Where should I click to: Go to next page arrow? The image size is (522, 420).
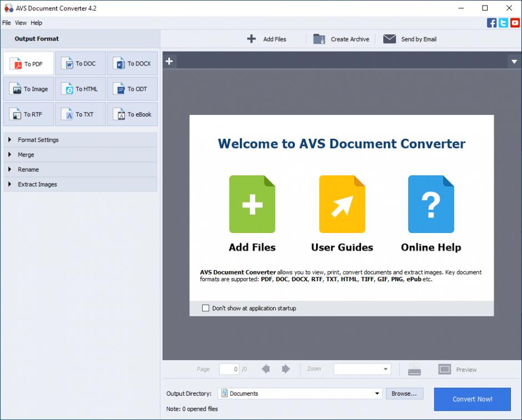pyautogui.click(x=285, y=369)
